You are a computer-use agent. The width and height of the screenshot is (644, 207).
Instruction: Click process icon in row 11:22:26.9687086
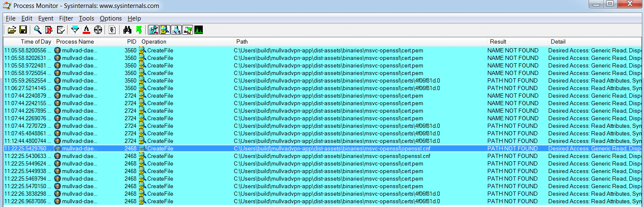click(58, 201)
